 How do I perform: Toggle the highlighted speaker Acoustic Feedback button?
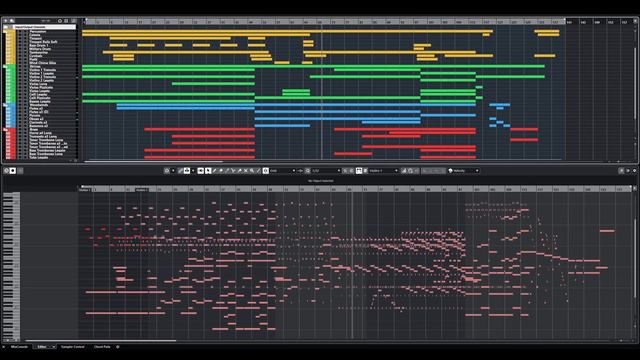point(201,171)
